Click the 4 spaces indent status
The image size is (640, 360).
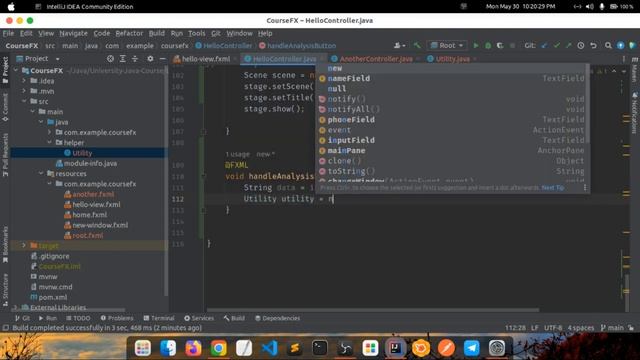tap(581, 328)
